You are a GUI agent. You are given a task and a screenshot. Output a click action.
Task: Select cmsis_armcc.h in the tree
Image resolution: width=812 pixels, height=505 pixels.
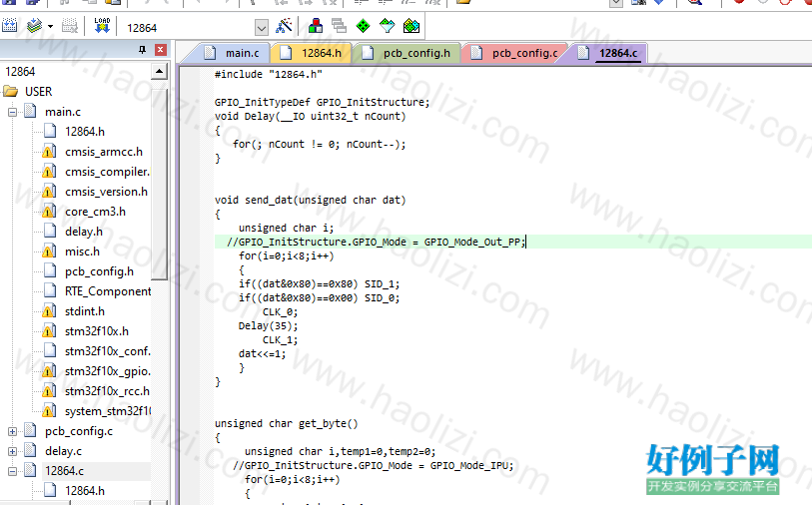(104, 152)
